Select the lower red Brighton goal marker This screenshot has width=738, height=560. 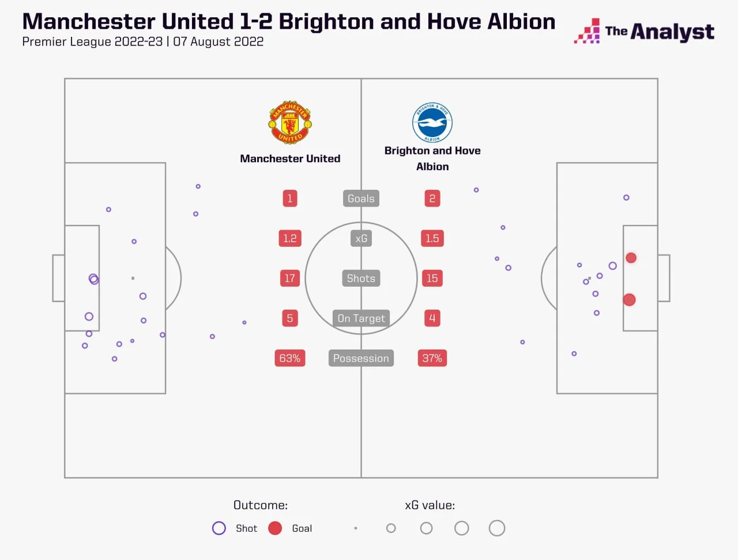(630, 300)
